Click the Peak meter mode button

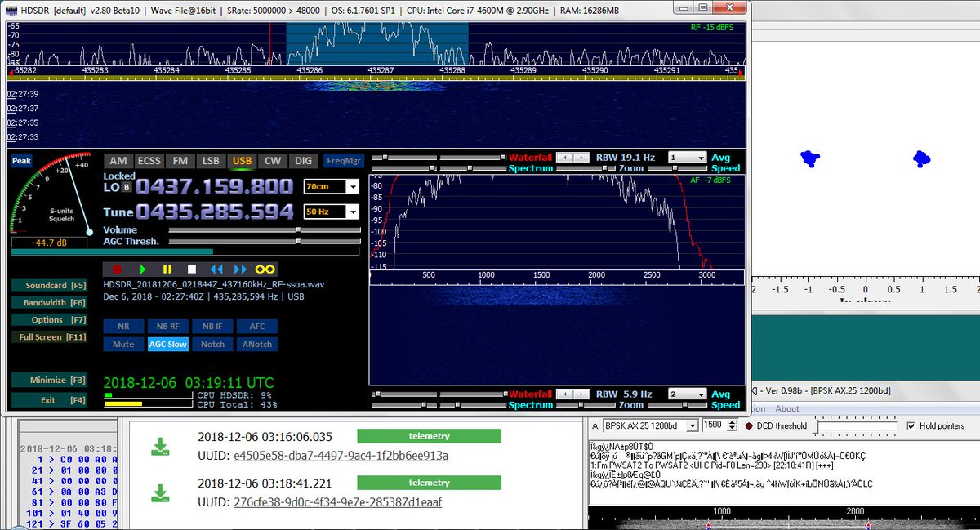22,161
